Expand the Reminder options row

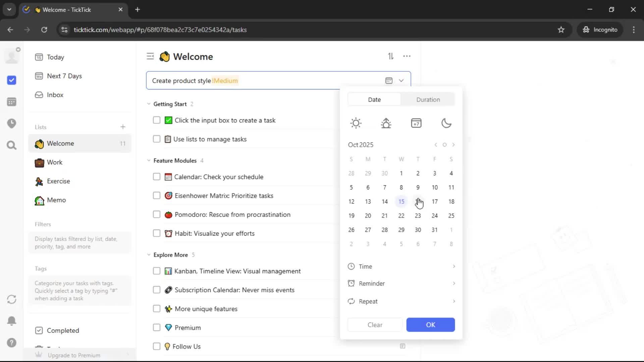tap(401, 284)
